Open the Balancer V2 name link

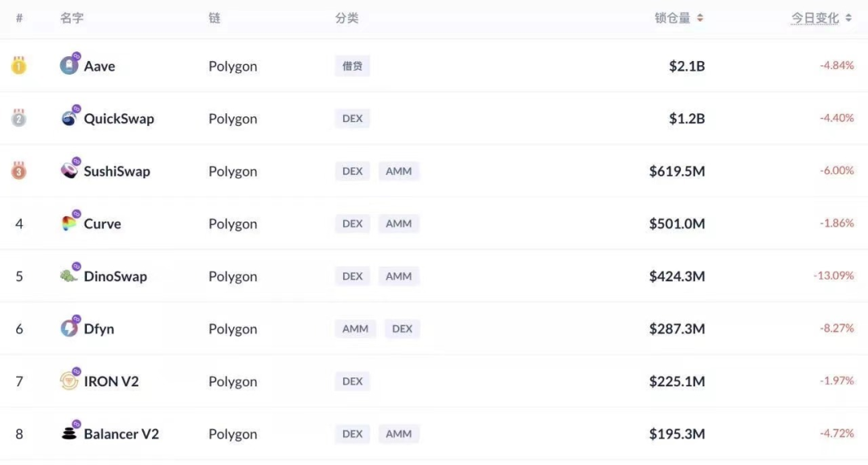[x=121, y=434]
